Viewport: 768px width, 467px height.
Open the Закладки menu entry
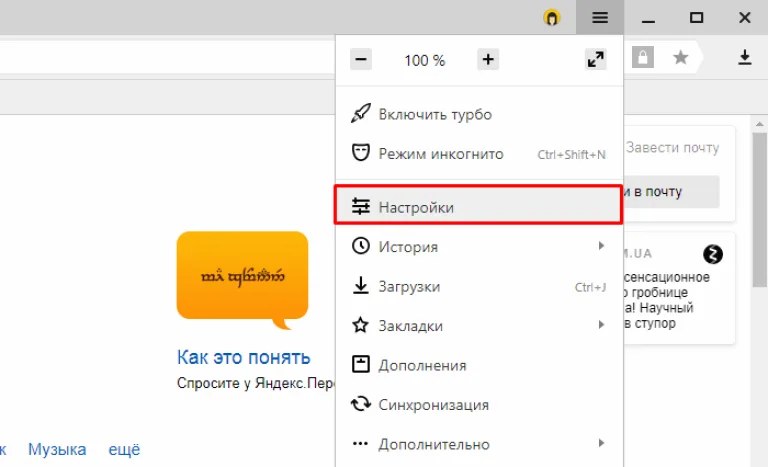pos(480,325)
